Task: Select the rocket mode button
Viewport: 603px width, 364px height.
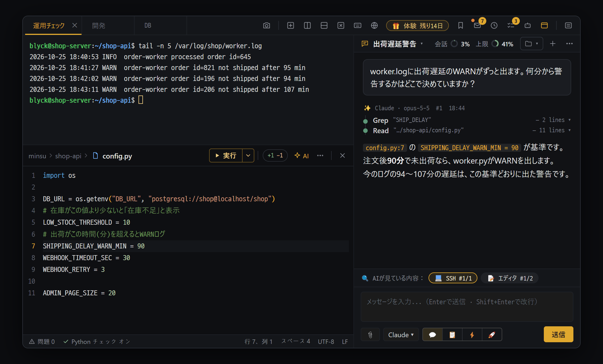Action: (x=492, y=334)
